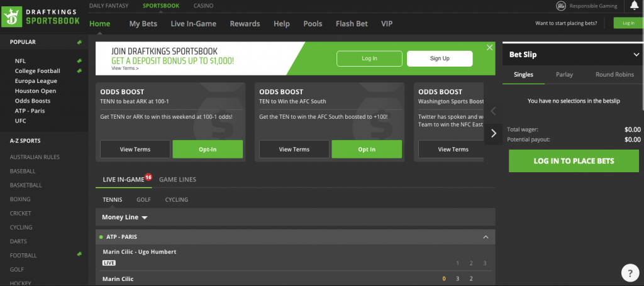This screenshot has width=644, height=286.
Task: Open the help question mark bubble
Action: [630, 272]
